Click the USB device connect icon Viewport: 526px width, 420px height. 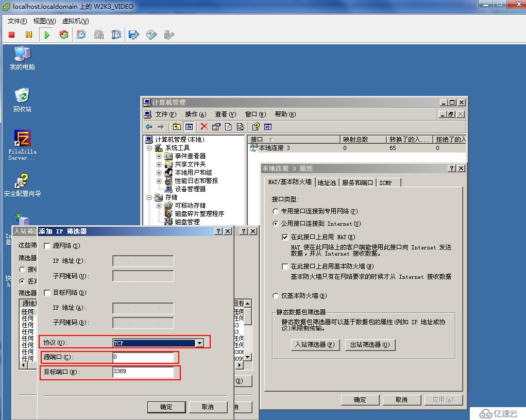pyautogui.click(x=169, y=35)
